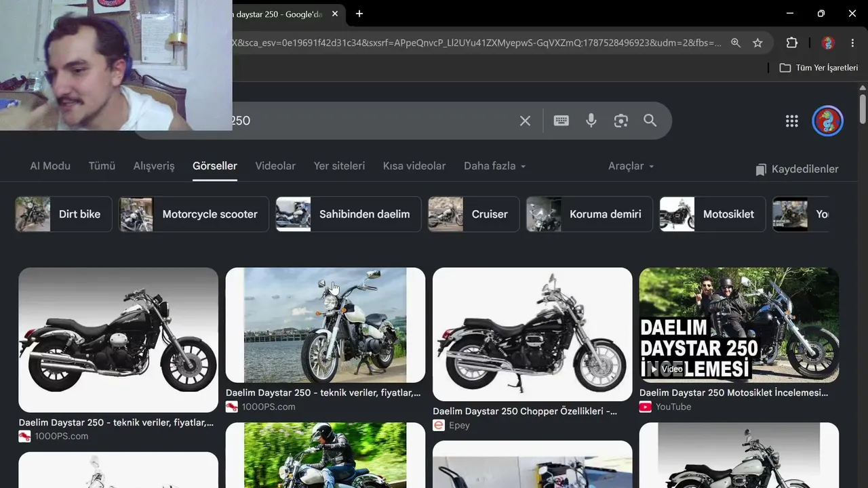This screenshot has width=868, height=488.
Task: Click the zoom magnifier icon in address bar
Action: tap(736, 43)
